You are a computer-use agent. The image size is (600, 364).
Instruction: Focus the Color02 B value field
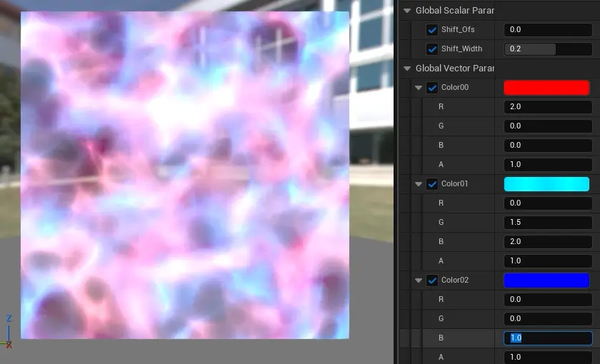click(x=548, y=338)
